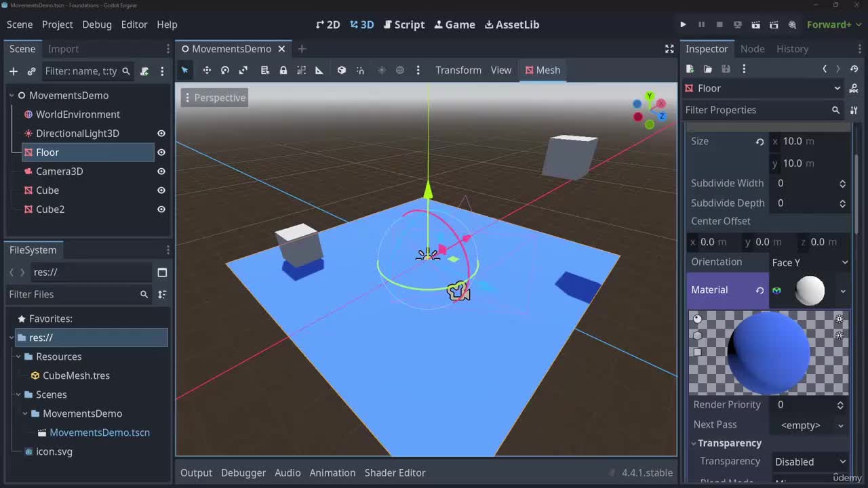Open Scene dock extra options menu
The width and height of the screenshot is (868, 488).
[162, 71]
